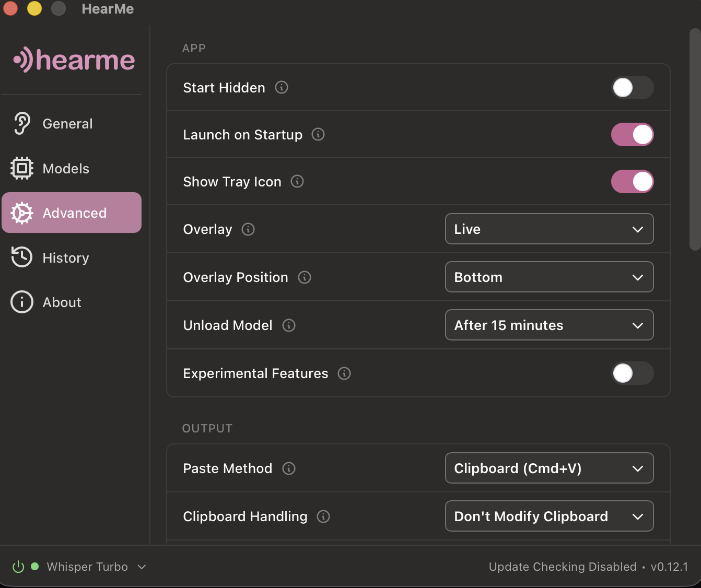Click the Launch on Startup label text

pyautogui.click(x=242, y=135)
